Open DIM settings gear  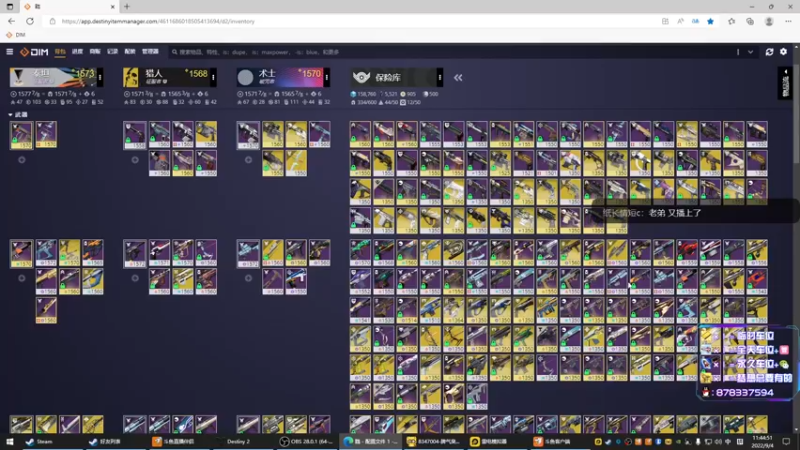point(784,52)
